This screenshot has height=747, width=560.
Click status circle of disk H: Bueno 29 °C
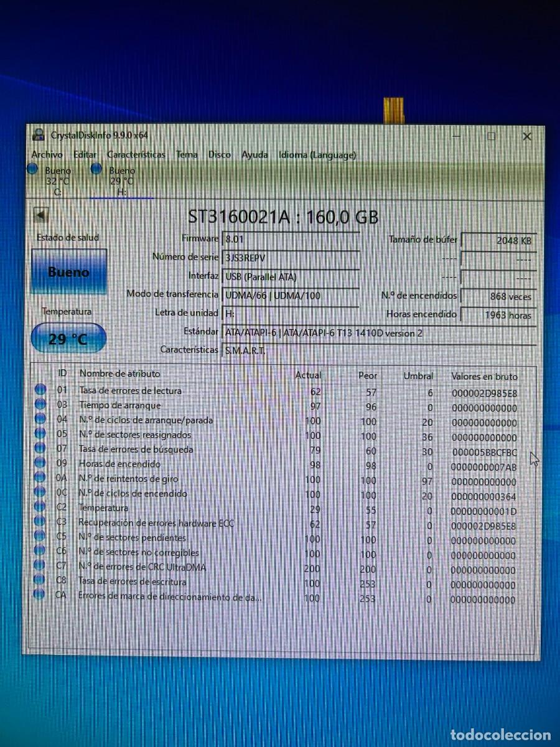pos(96,169)
